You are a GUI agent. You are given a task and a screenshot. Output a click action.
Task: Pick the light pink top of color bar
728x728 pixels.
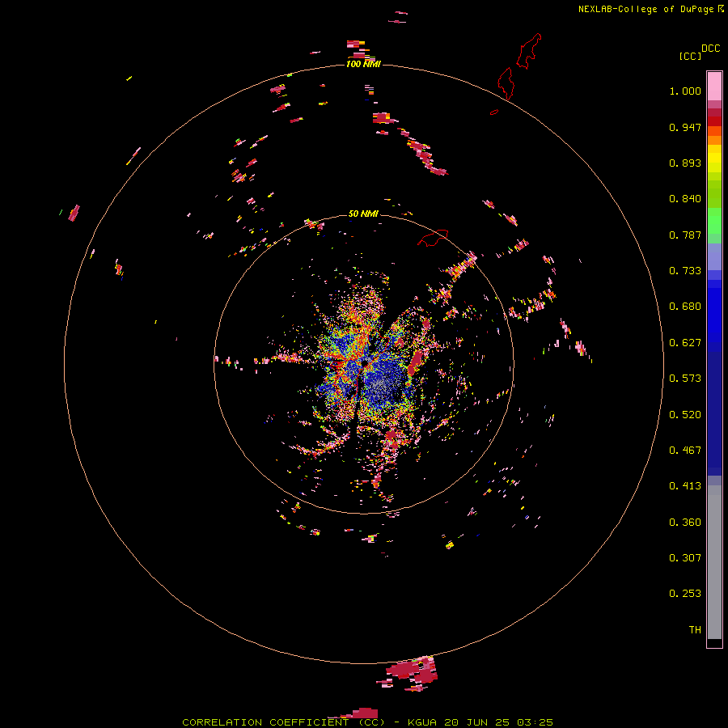[x=714, y=86]
